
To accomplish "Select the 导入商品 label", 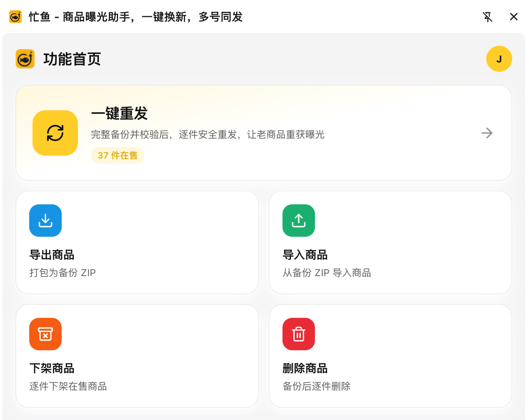I will [x=305, y=255].
